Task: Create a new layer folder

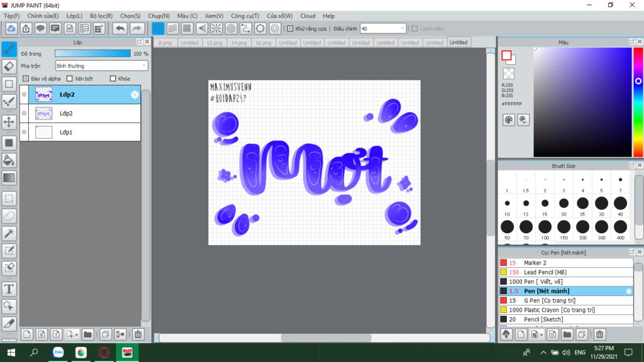Action: [87, 334]
